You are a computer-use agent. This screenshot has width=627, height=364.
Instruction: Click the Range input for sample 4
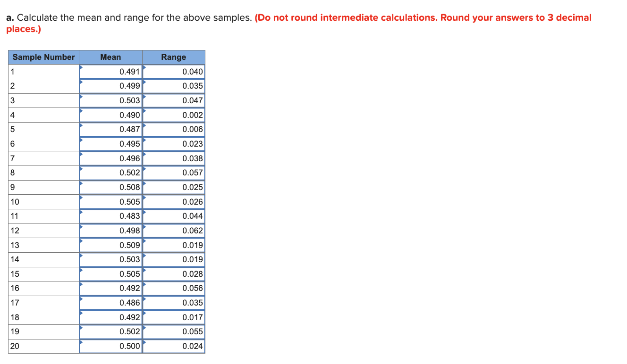point(174,115)
